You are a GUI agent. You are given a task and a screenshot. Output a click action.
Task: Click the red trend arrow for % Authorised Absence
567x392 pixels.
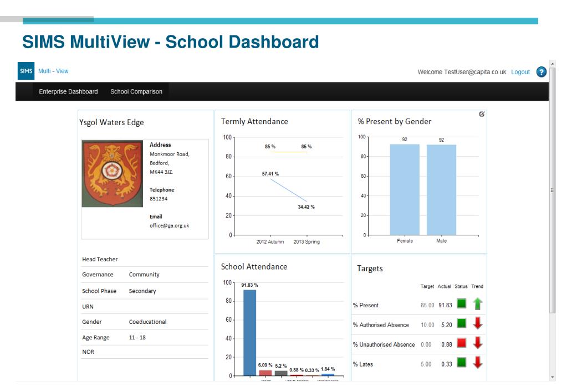477,323
